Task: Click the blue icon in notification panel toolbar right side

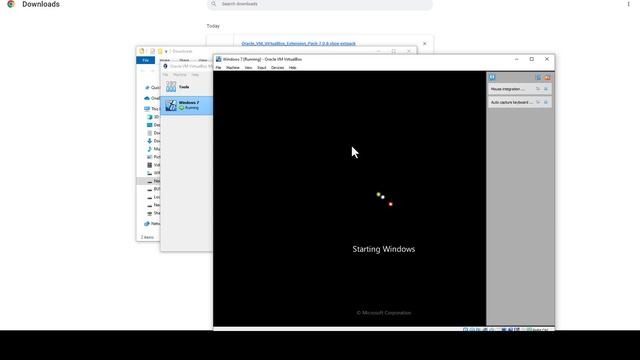Action: [x=538, y=77]
